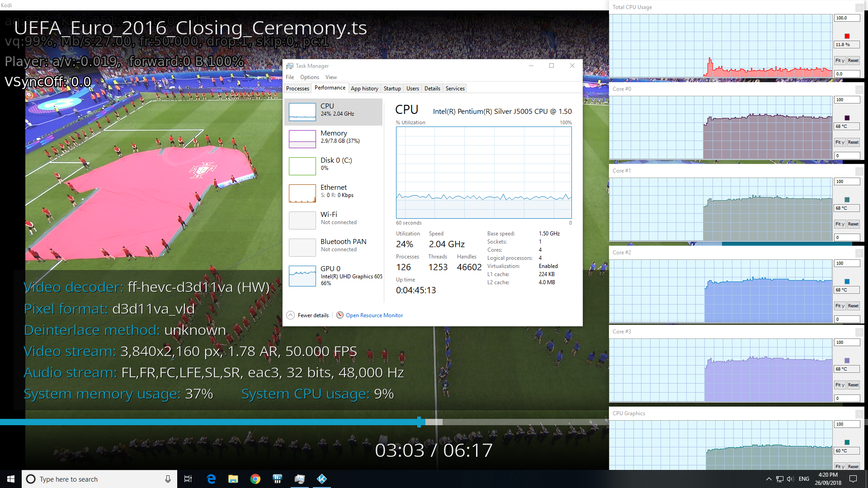Switch to the Services tab

(x=455, y=89)
